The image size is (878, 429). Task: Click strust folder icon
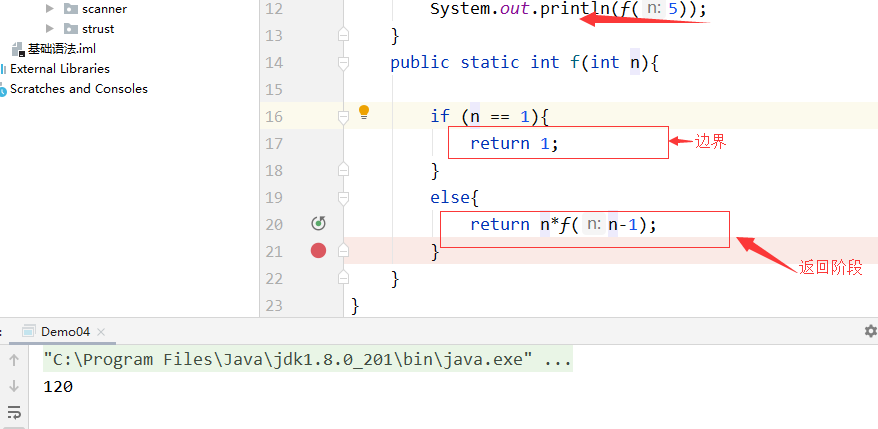point(71,29)
